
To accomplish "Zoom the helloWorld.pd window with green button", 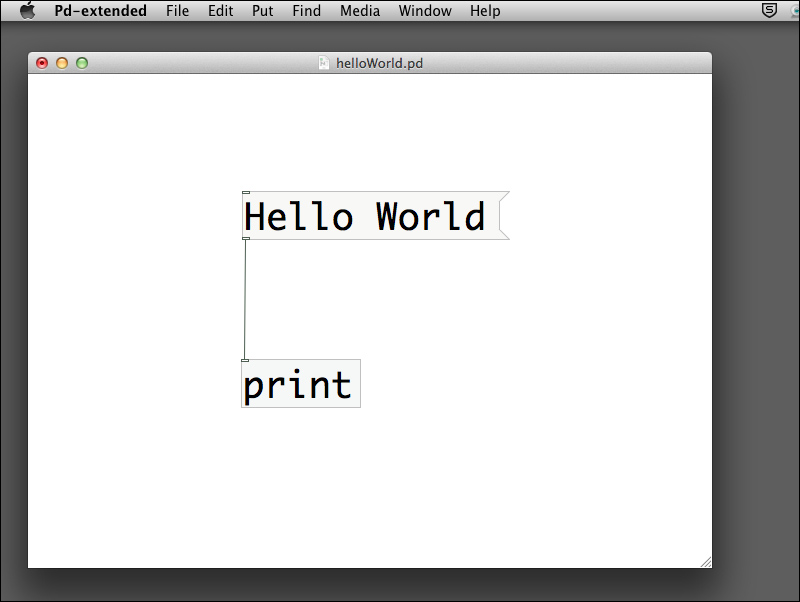I will click(x=82, y=63).
